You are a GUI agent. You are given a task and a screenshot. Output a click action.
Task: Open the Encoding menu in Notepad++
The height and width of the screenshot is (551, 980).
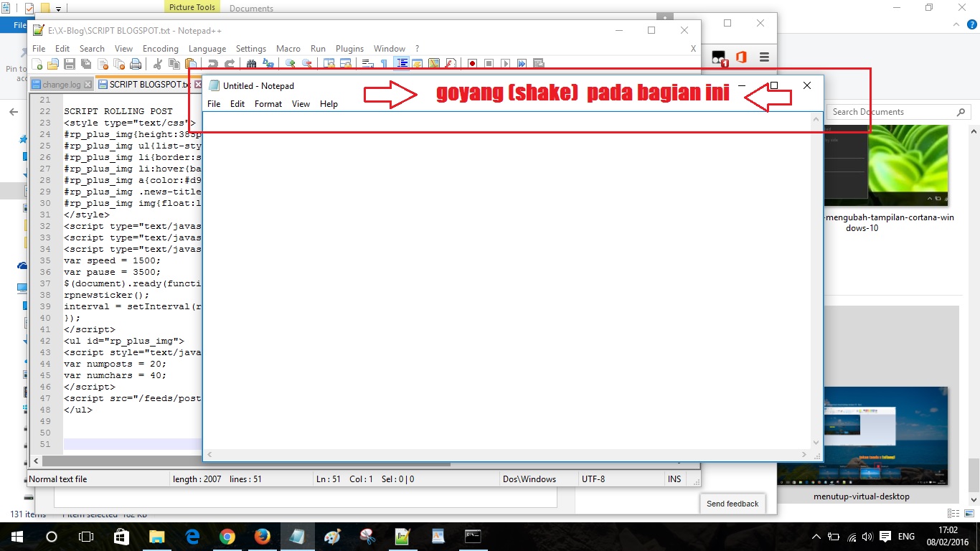coord(161,49)
